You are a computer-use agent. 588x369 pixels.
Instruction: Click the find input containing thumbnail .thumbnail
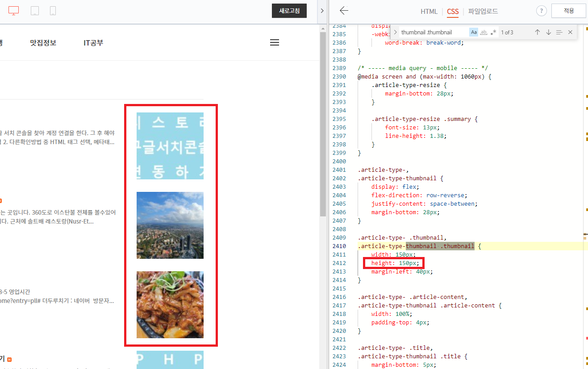pyautogui.click(x=433, y=32)
